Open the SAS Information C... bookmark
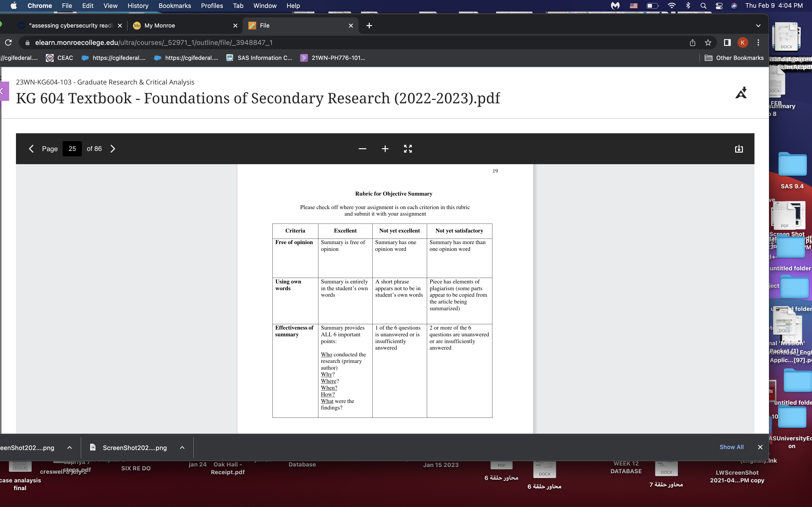The width and height of the screenshot is (812, 507). click(259, 58)
